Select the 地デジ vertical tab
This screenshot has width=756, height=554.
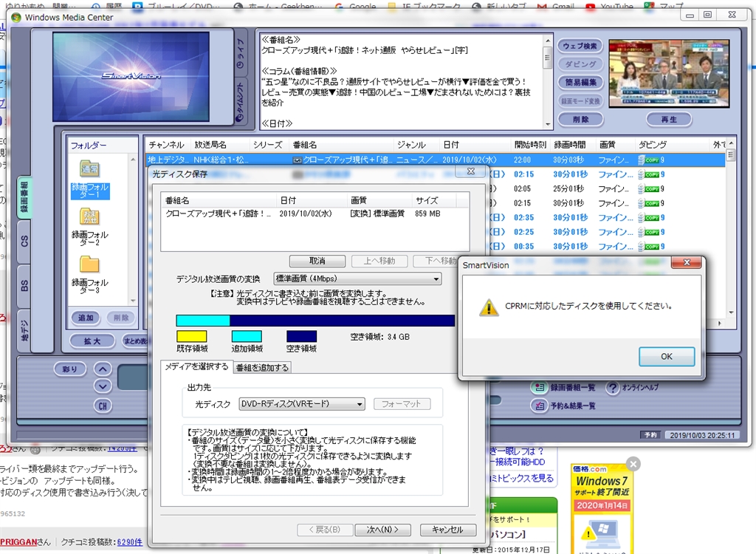click(x=24, y=330)
